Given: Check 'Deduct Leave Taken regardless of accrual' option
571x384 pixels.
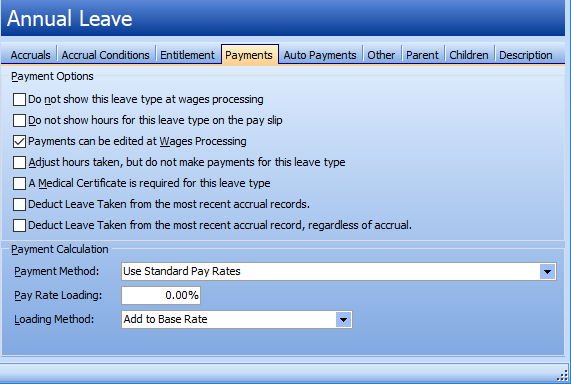Looking at the screenshot, I should [x=19, y=226].
